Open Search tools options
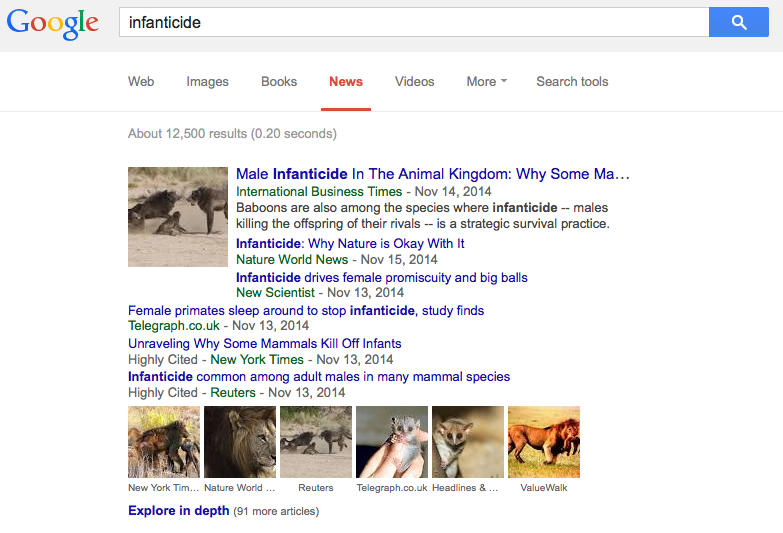783x533 pixels. [x=572, y=81]
